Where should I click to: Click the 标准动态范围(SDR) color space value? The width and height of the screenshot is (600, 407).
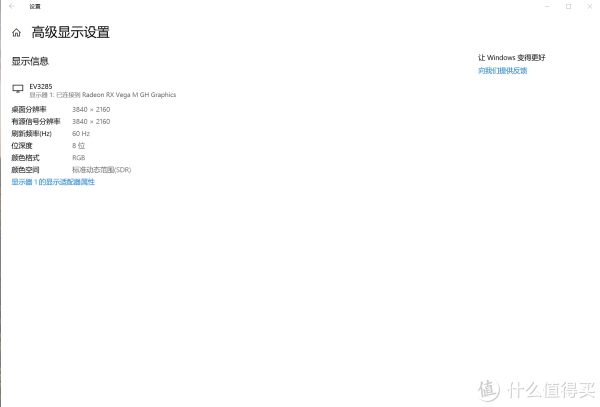pyautogui.click(x=101, y=170)
